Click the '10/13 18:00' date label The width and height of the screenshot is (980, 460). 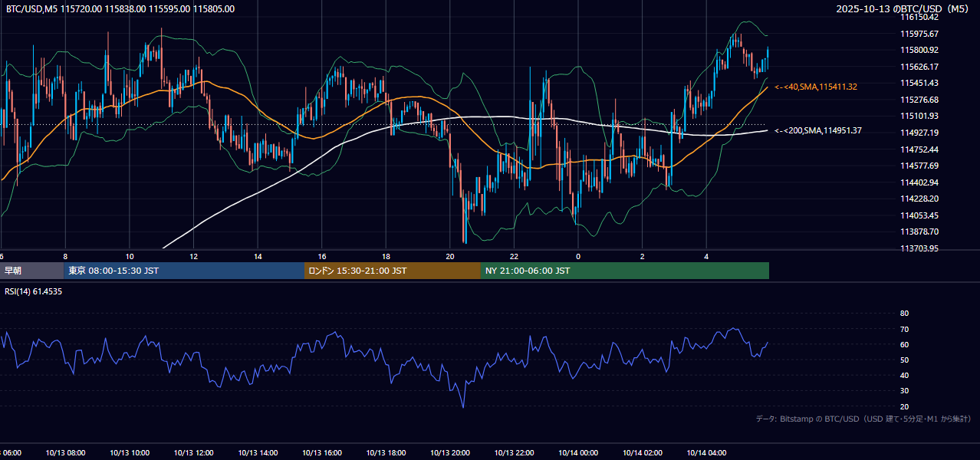tap(386, 453)
